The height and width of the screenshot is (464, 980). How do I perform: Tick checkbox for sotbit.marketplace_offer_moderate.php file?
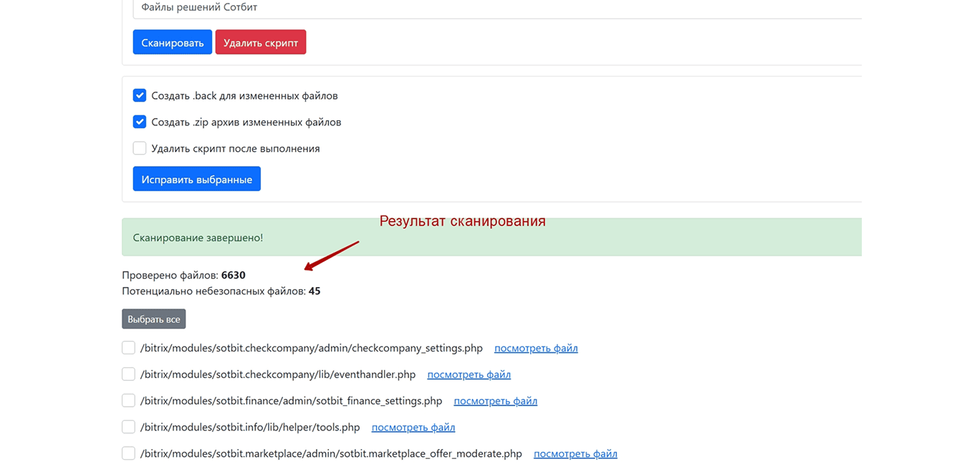(128, 453)
